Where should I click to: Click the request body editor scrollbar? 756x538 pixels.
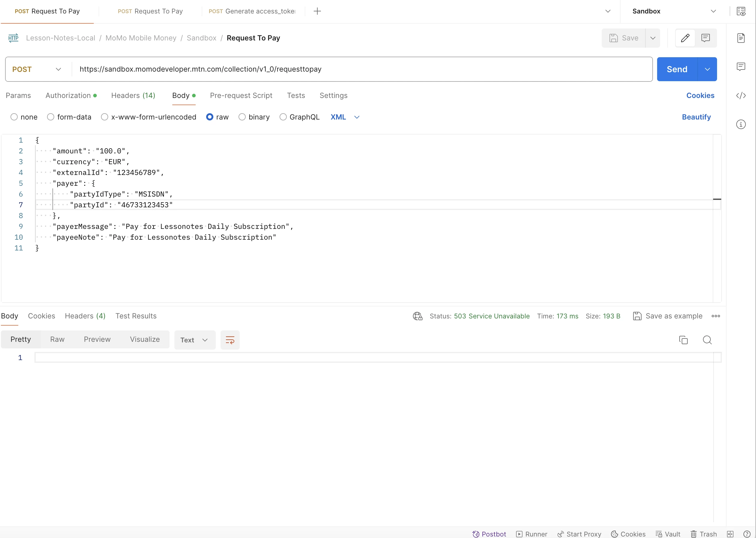pyautogui.click(x=717, y=218)
